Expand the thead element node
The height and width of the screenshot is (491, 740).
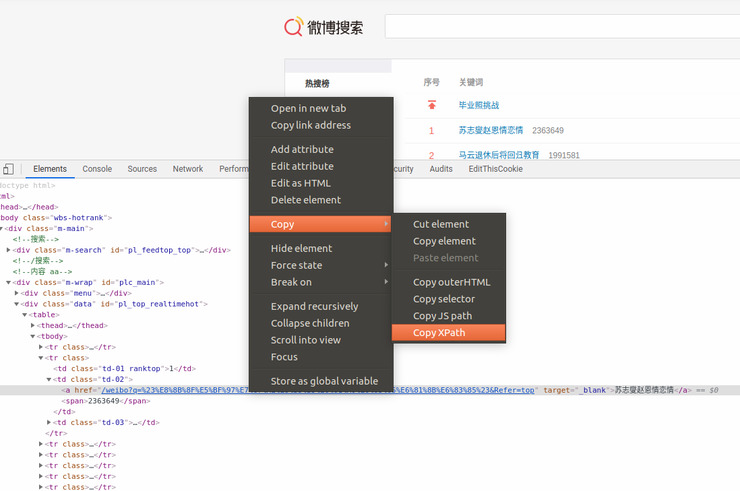[x=33, y=325]
